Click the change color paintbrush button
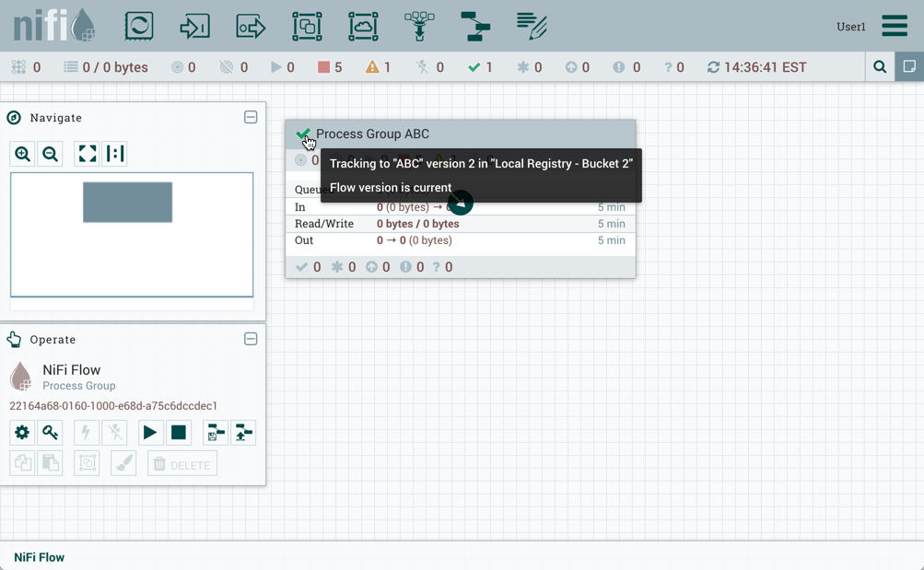The height and width of the screenshot is (570, 924). click(123, 465)
